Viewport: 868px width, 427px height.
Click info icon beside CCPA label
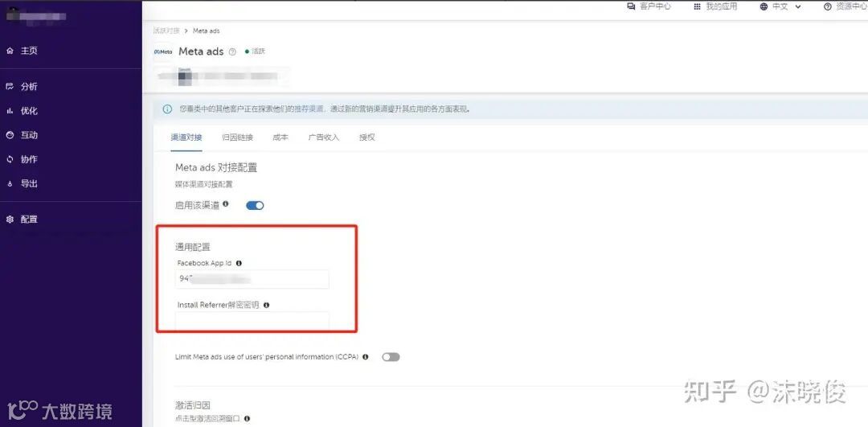(x=366, y=357)
